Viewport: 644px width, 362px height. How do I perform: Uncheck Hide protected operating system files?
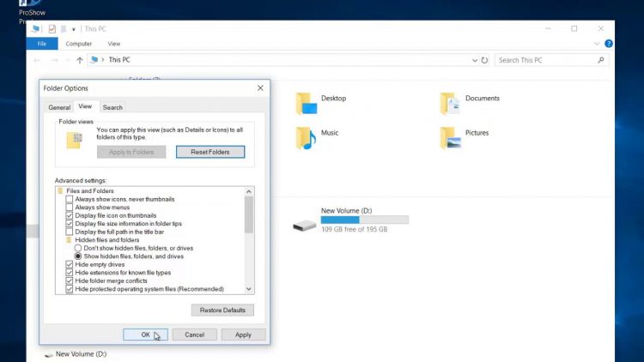[70, 289]
